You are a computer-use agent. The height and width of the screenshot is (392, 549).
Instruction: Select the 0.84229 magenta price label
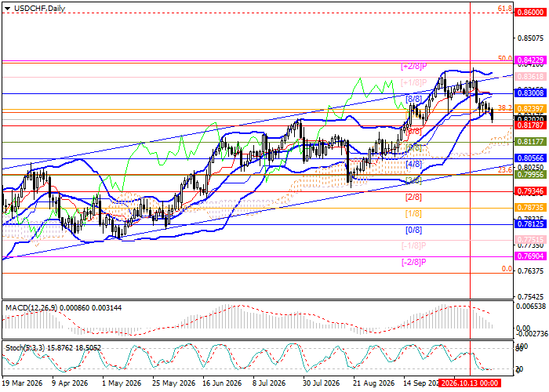tap(530, 60)
